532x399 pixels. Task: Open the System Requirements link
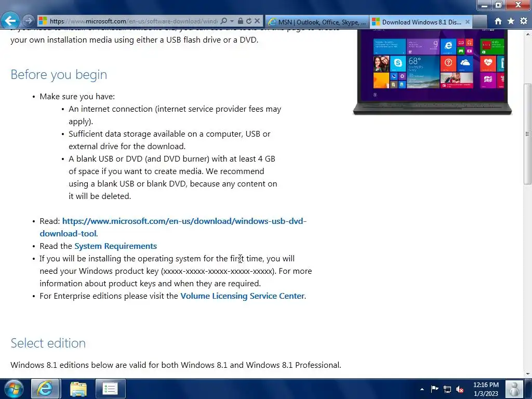(x=115, y=246)
